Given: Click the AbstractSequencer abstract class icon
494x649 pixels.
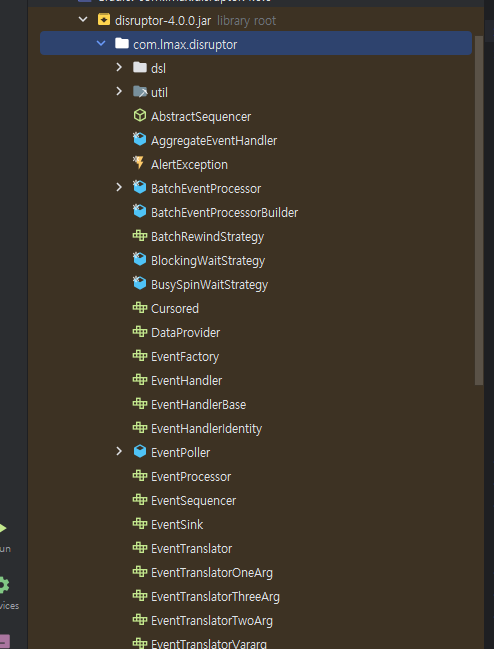Looking at the screenshot, I should [140, 115].
